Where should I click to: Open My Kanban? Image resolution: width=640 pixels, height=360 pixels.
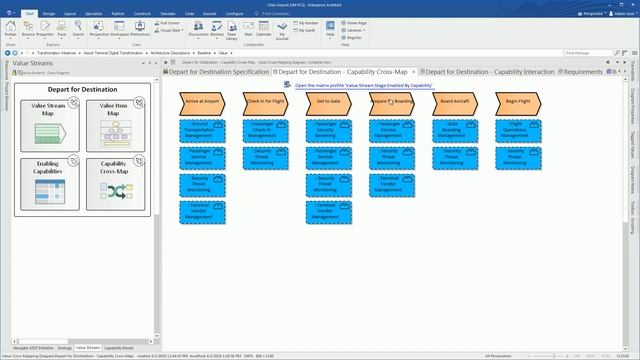click(306, 23)
